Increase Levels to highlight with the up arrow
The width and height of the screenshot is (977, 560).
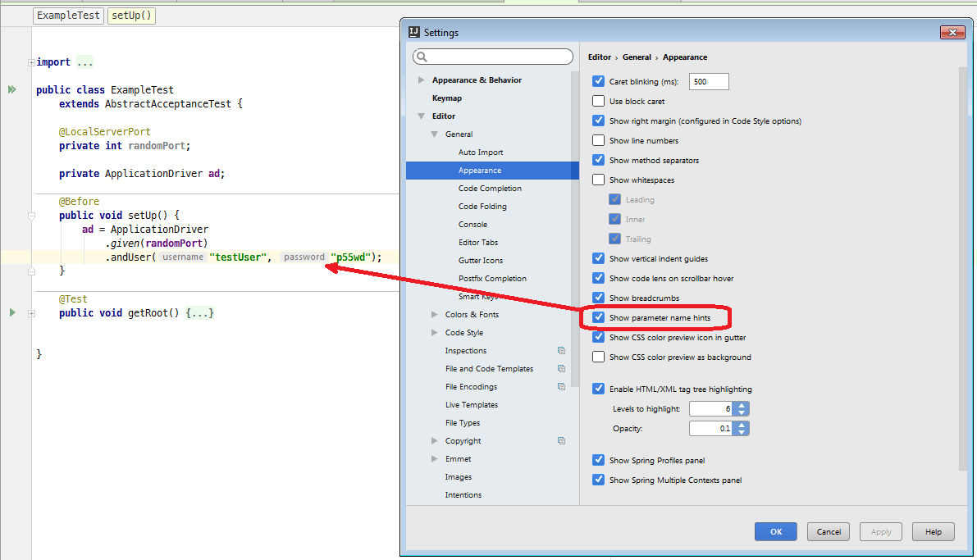(x=741, y=404)
